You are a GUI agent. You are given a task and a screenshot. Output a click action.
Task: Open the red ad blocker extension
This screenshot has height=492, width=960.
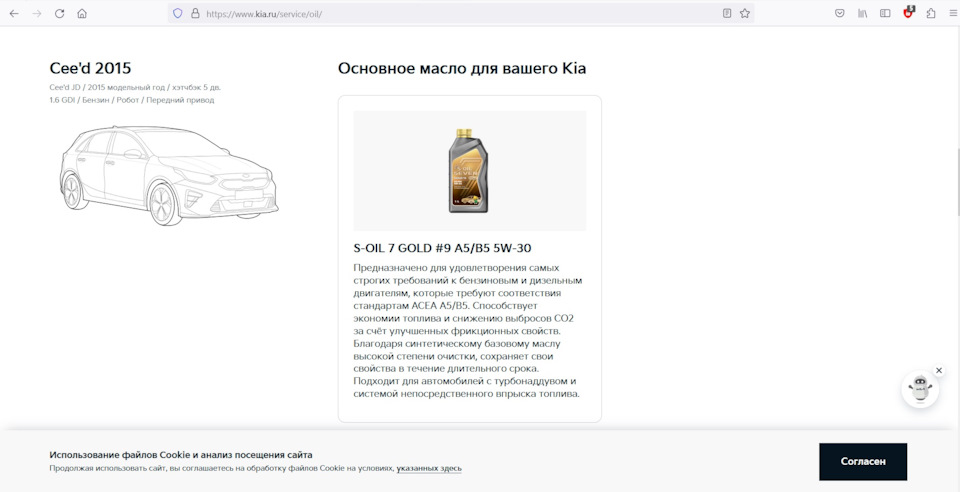tap(909, 12)
